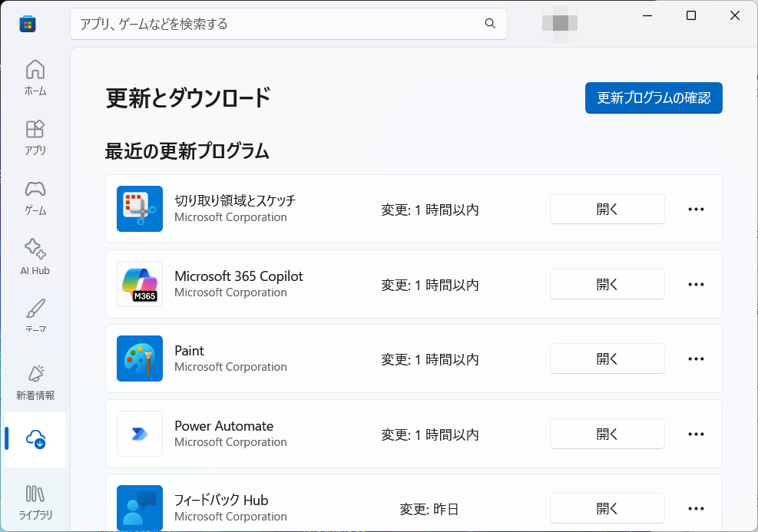The height and width of the screenshot is (532, 758).
Task: Click 変更: 昨日 text in フィードバック Hub row
Action: pyautogui.click(x=429, y=509)
